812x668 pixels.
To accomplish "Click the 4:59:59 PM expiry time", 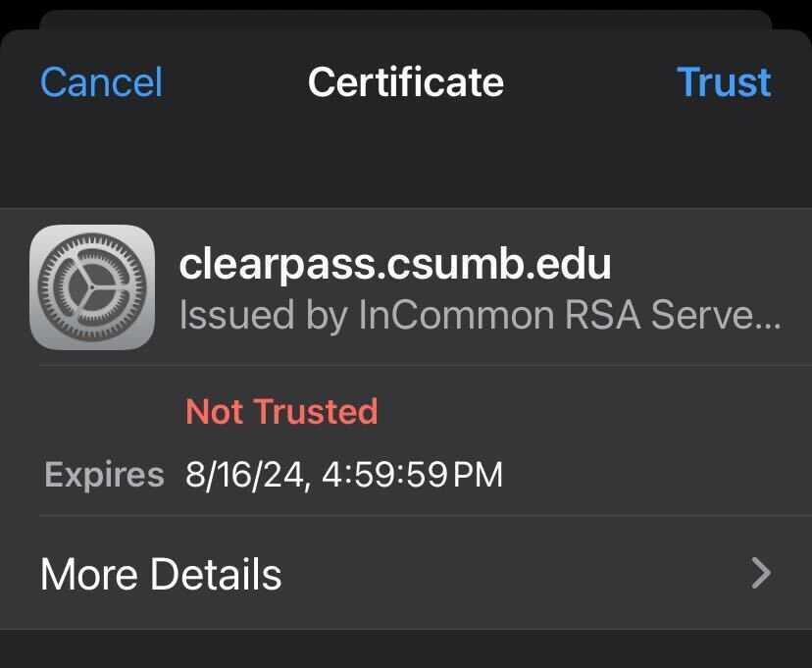I will click(x=412, y=475).
